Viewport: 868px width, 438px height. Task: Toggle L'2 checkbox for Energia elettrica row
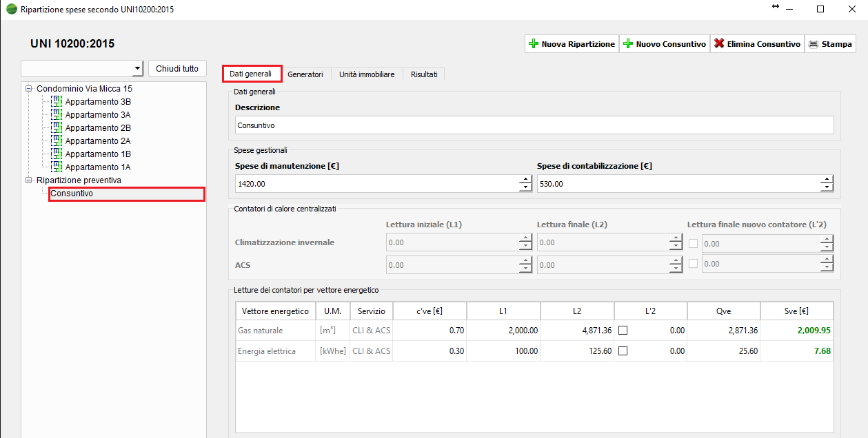pyautogui.click(x=623, y=351)
